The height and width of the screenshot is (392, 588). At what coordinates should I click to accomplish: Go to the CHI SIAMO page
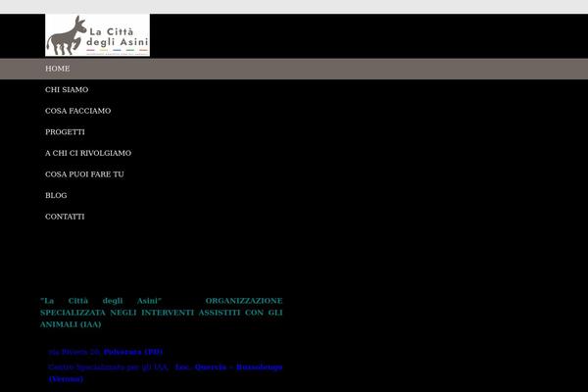tap(67, 89)
